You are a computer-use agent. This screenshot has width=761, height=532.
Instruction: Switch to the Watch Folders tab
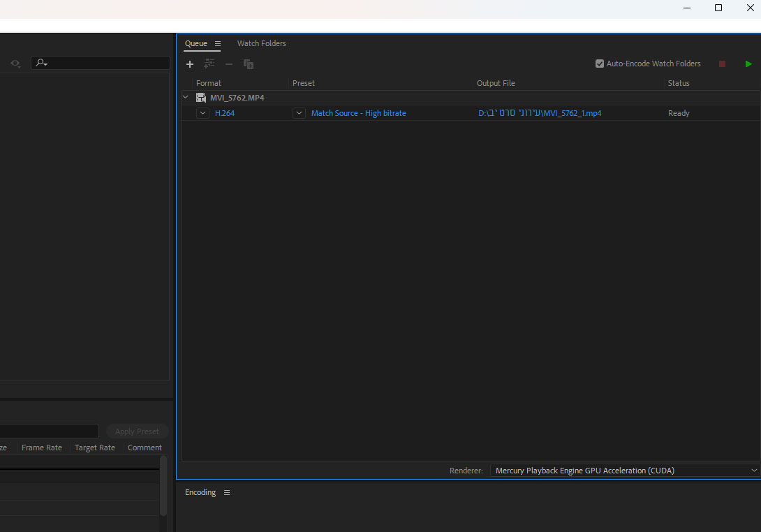(261, 43)
